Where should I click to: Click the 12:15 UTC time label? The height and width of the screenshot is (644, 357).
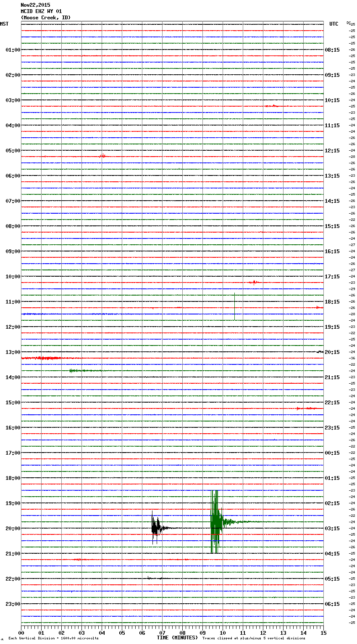coord(332,151)
